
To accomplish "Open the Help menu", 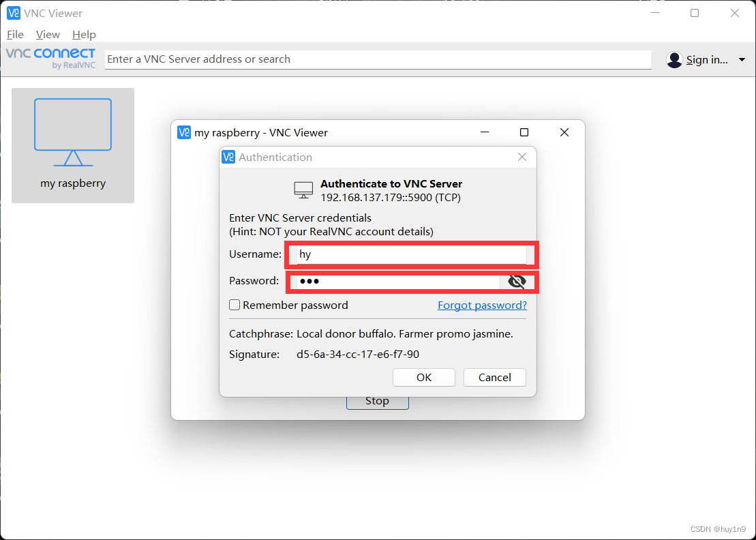I will click(84, 35).
